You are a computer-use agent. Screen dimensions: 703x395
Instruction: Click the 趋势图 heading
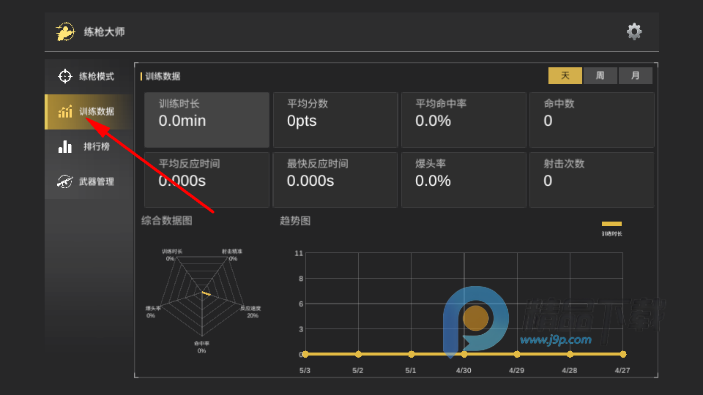point(295,221)
